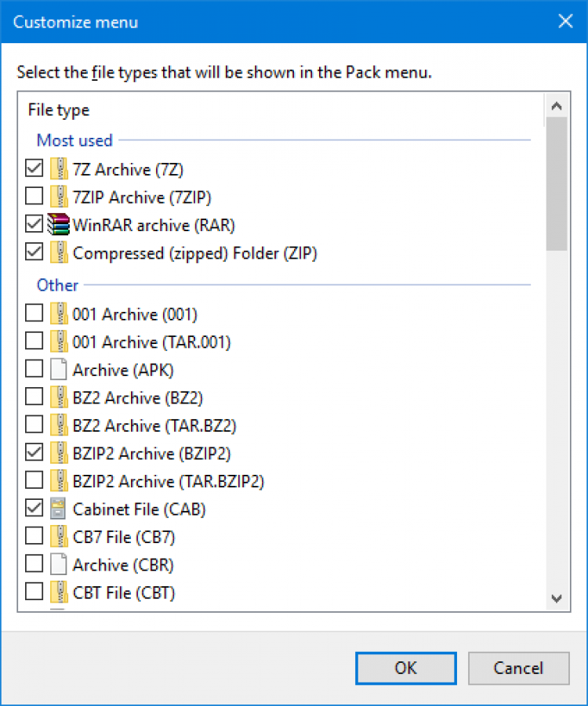Image resolution: width=588 pixels, height=706 pixels.
Task: Click the scroll down arrow of the list
Action: pos(557,598)
